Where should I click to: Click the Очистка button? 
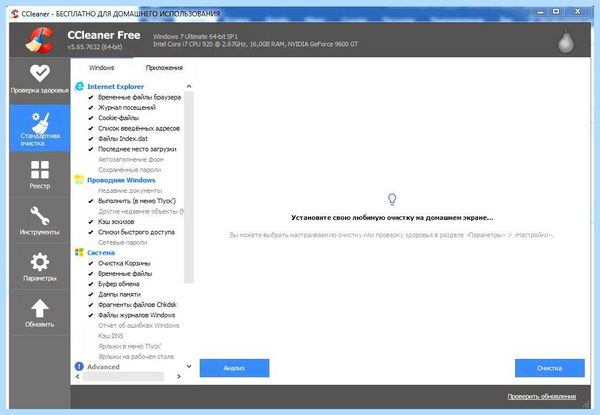coord(549,368)
